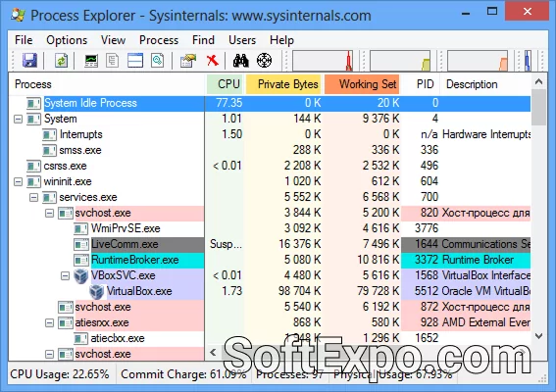Viewport: 556px width, 392px height.
Task: Open the Help menu
Action: pos(281,40)
